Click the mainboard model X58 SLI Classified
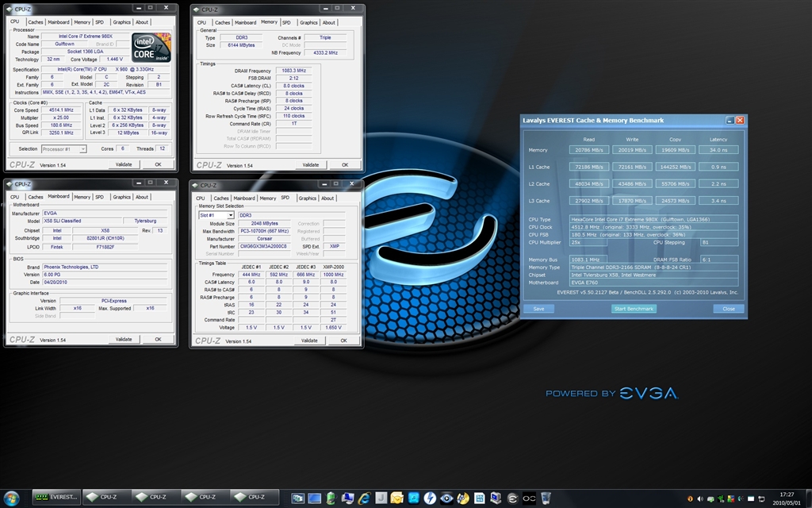 [82, 221]
